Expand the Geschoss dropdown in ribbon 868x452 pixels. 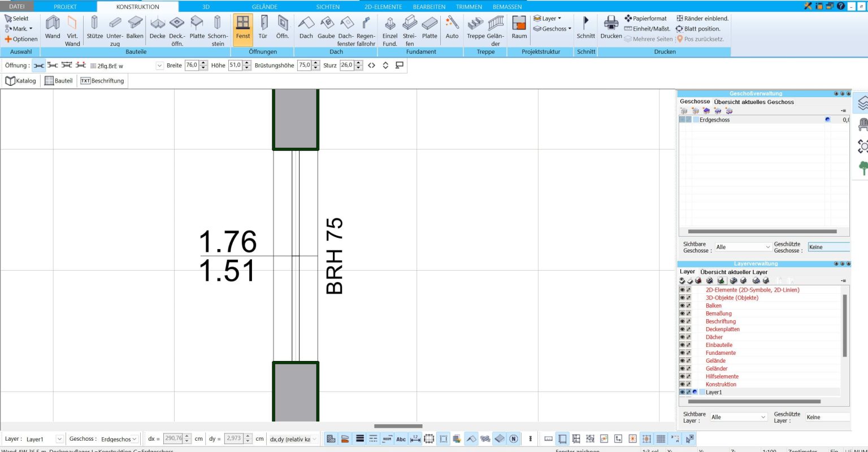[x=553, y=29]
